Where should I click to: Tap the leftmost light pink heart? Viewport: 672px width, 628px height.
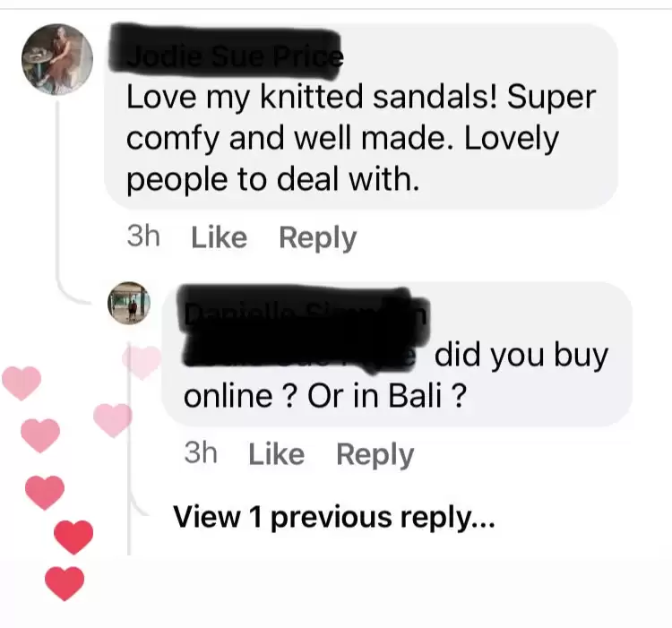click(x=22, y=383)
